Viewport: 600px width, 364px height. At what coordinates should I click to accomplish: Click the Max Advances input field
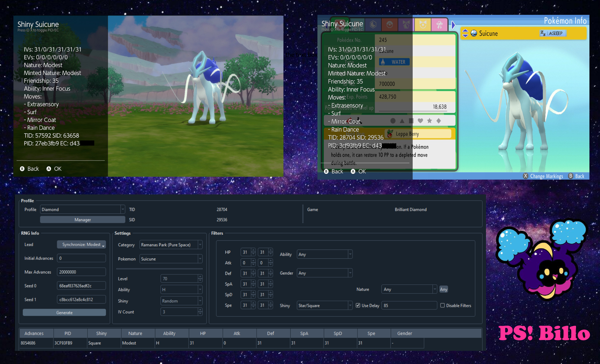[81, 272]
